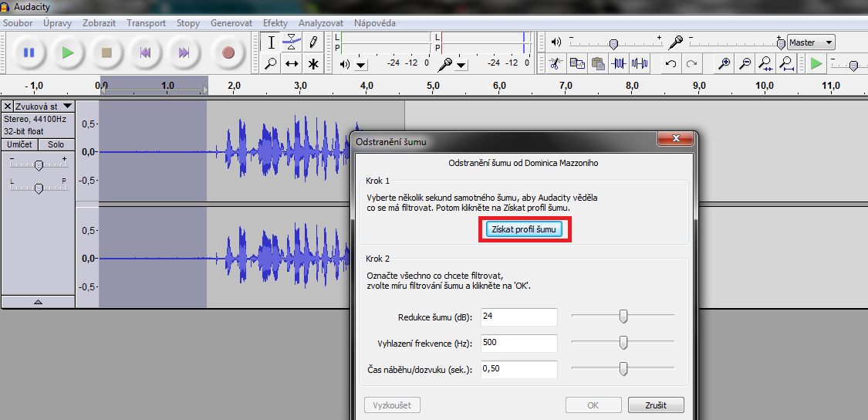Skip to start of track
Image resolution: width=868 pixels, height=420 pixels.
pos(145,52)
